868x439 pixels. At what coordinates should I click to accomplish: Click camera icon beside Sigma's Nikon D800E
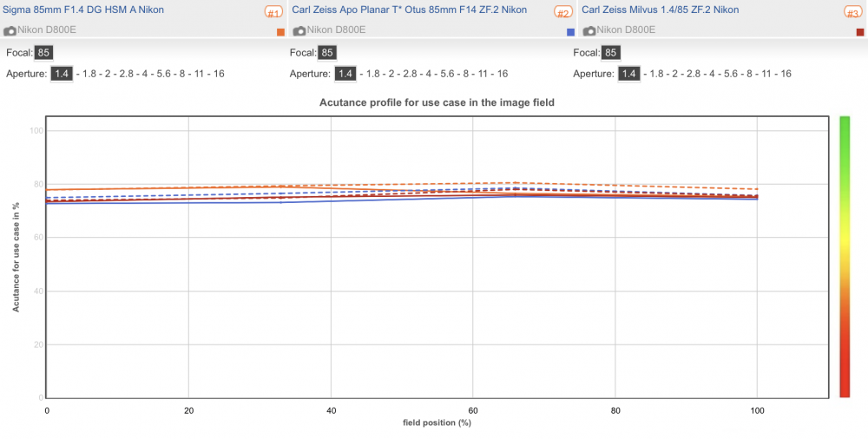point(10,30)
